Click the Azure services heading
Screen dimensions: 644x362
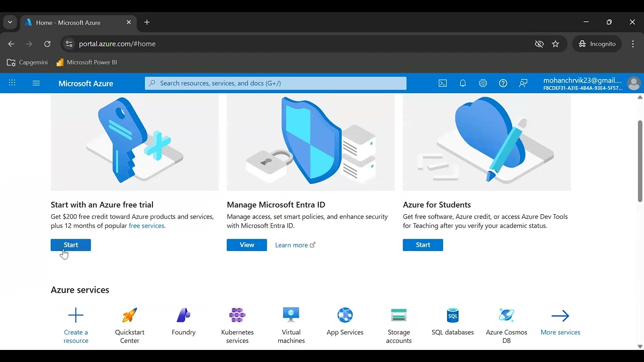pyautogui.click(x=80, y=290)
